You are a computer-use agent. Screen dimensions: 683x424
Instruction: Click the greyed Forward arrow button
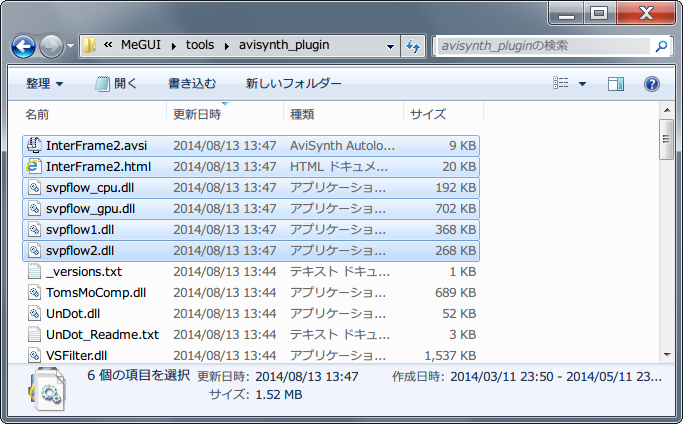(x=51, y=46)
